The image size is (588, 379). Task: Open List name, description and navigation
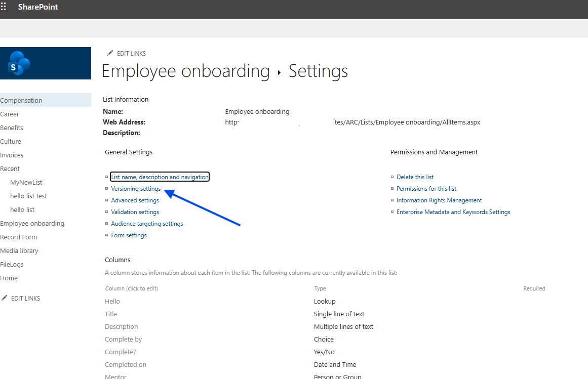160,177
